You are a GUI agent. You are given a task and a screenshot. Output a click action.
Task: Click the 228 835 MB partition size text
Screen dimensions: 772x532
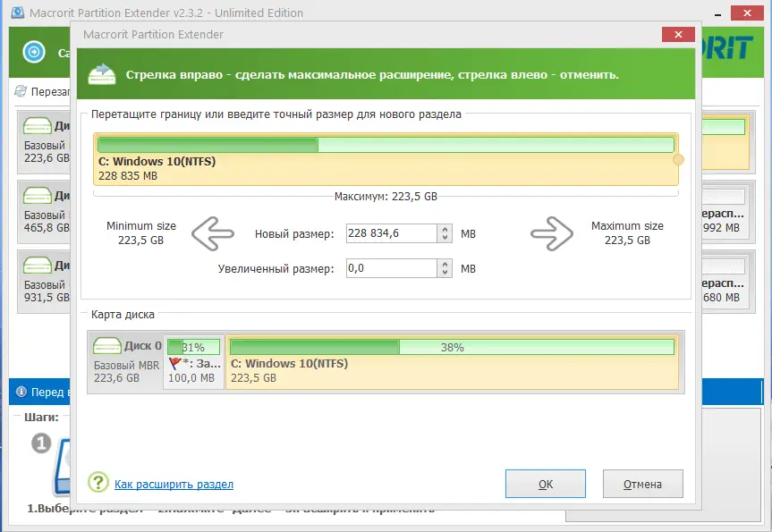pyautogui.click(x=128, y=175)
